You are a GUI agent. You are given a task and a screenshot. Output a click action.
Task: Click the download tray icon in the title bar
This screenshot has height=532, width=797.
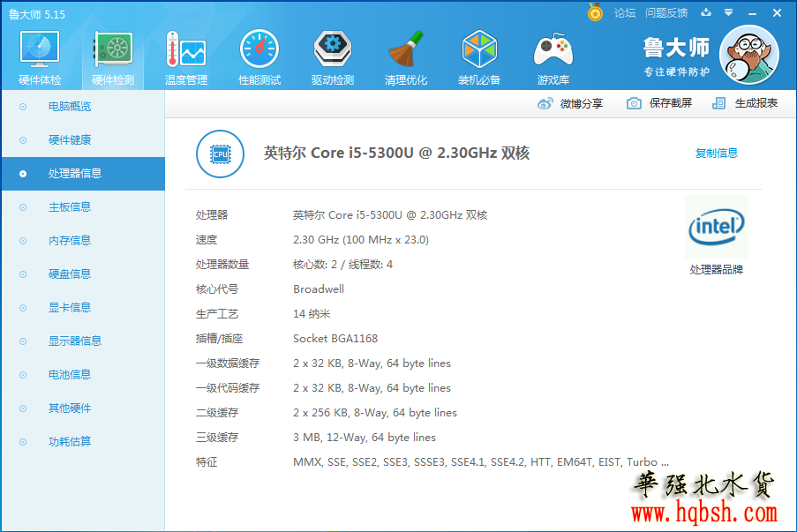point(706,12)
